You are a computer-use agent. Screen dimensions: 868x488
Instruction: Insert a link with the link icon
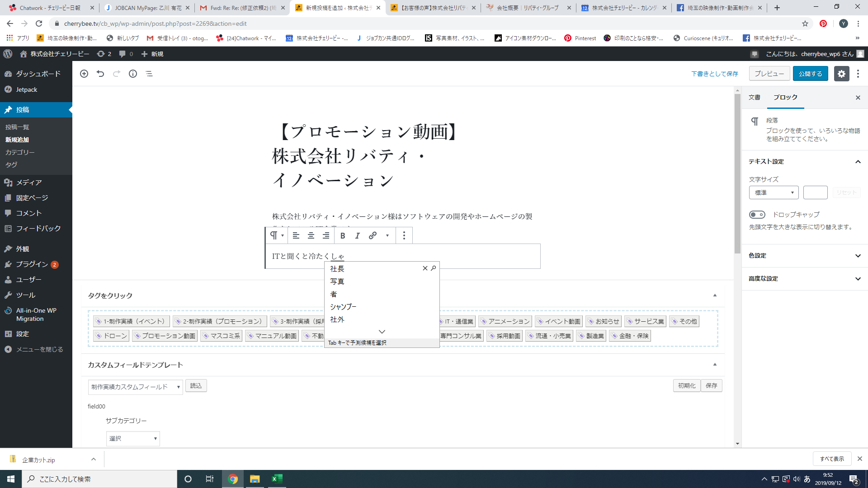tap(373, 235)
